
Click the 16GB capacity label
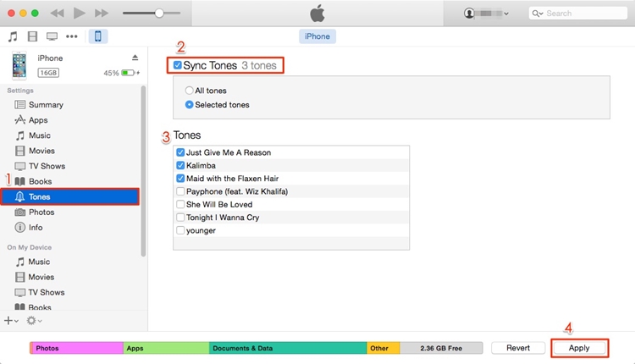coord(48,73)
